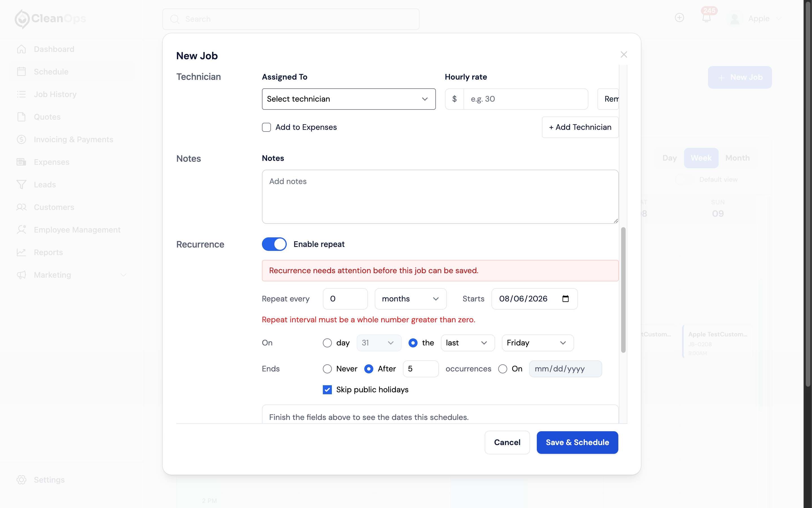Close the New Job dialog
812x508 pixels.
623,54
